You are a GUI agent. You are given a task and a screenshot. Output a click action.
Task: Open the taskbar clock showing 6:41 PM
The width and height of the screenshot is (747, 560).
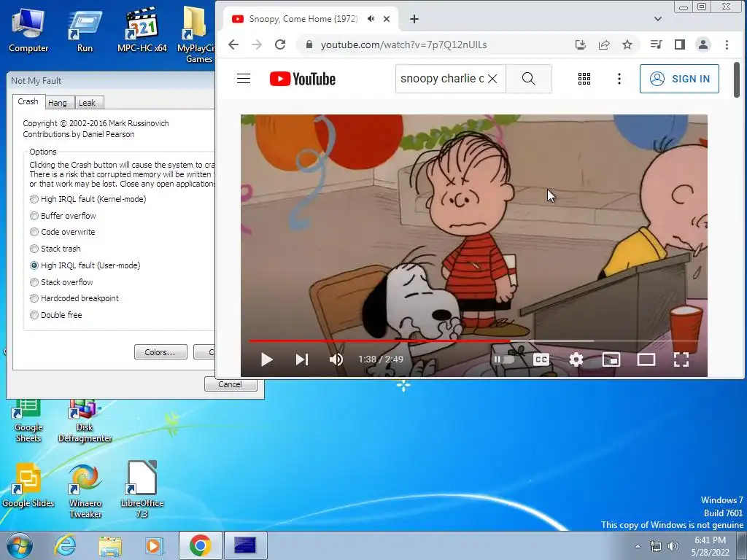[711, 546]
